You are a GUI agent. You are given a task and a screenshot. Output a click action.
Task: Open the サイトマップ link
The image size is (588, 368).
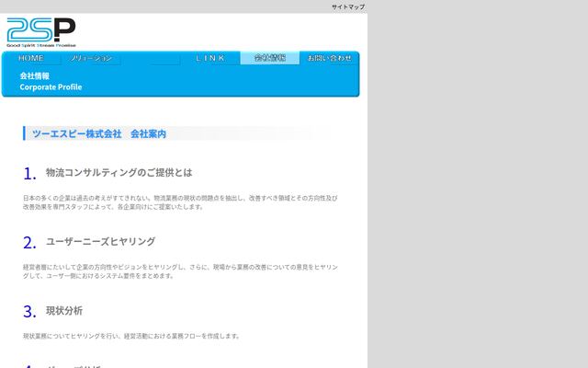tap(348, 6)
